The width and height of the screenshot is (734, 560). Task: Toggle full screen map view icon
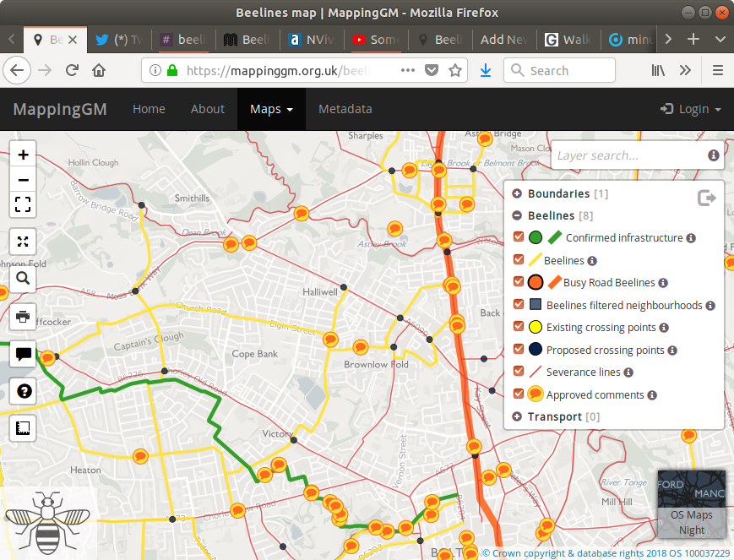pyautogui.click(x=23, y=204)
